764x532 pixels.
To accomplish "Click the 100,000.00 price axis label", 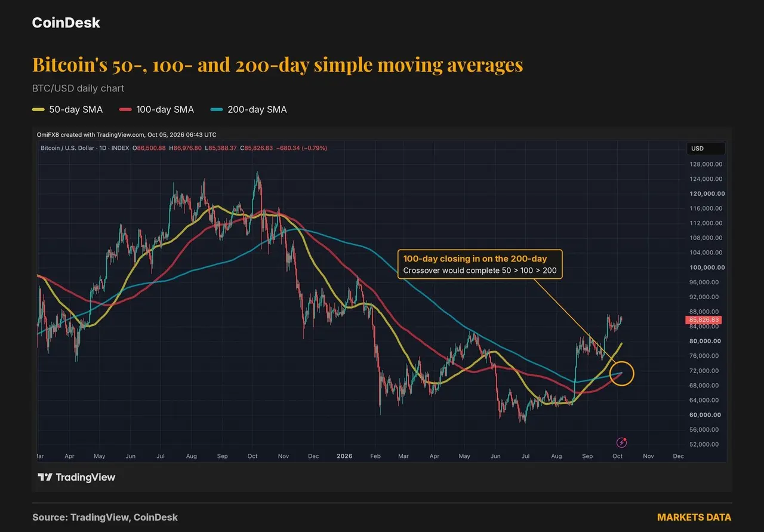I will (x=707, y=267).
